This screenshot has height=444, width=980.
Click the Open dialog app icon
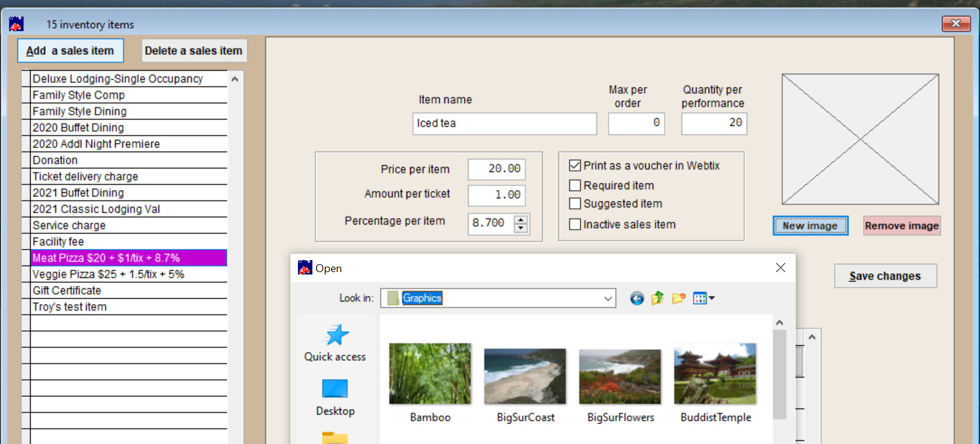(305, 267)
